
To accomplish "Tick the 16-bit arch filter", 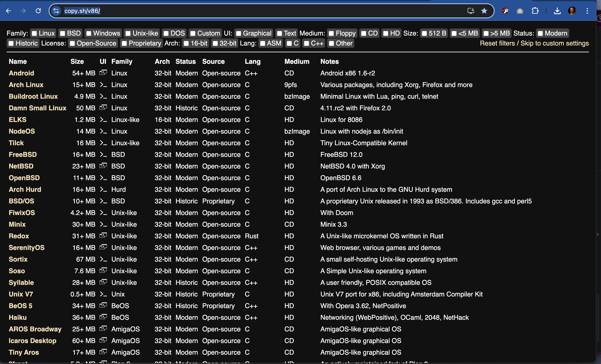I will pyautogui.click(x=186, y=43).
